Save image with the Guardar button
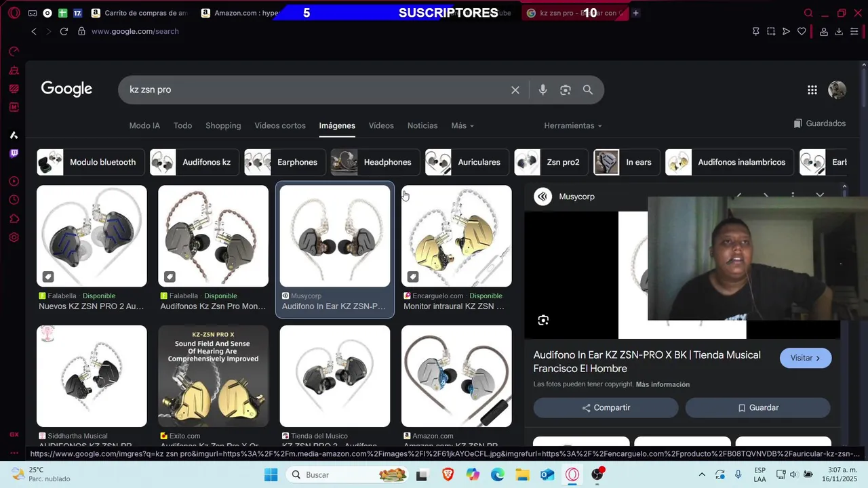The height and width of the screenshot is (488, 868). coord(757,407)
